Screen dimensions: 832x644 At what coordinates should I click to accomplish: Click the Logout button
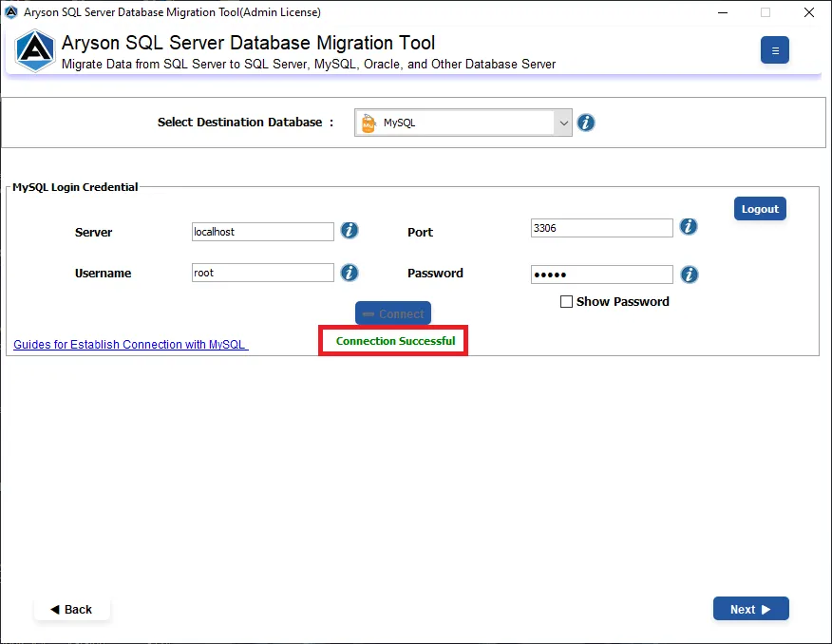[x=760, y=209]
